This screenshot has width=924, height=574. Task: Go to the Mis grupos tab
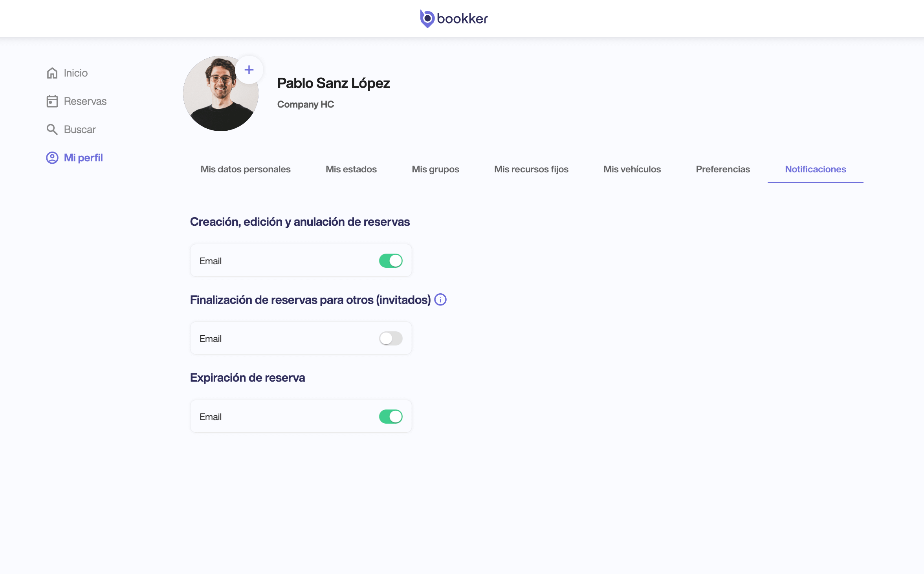pyautogui.click(x=435, y=169)
